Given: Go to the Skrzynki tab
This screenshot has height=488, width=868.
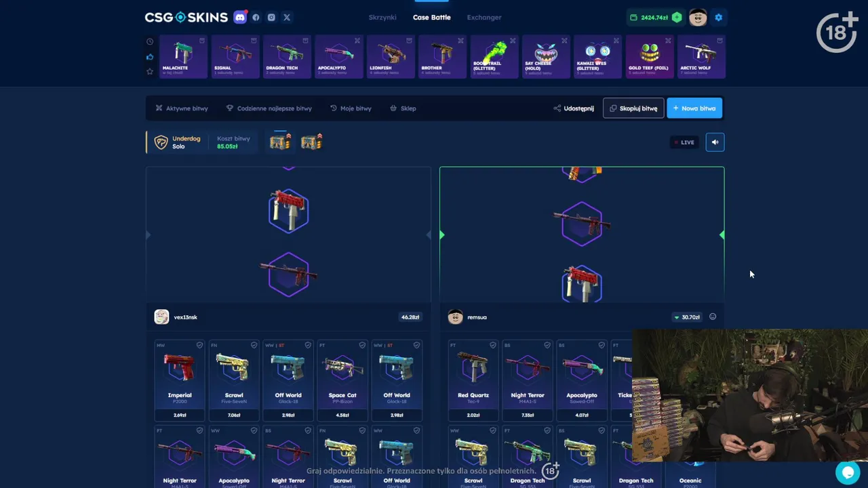Looking at the screenshot, I should [382, 18].
